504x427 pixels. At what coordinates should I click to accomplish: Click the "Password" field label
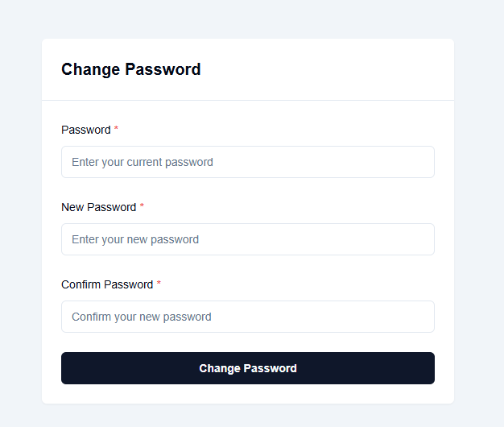(x=86, y=130)
